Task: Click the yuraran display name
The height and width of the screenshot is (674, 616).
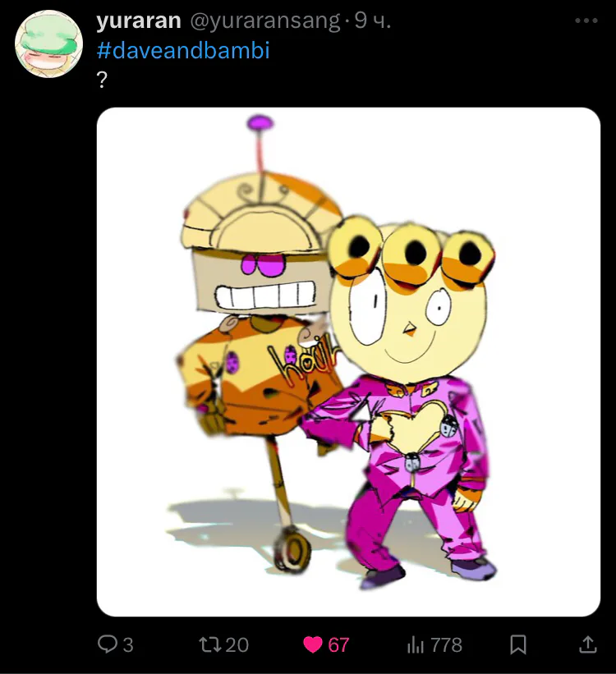Action: [139, 21]
